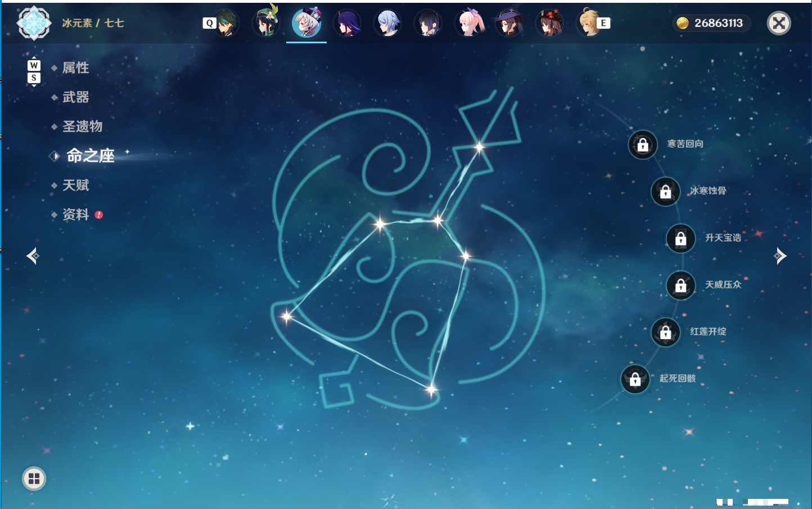Image resolution: width=812 pixels, height=509 pixels.
Task: Switch to the first green-haired character portrait
Action: coord(226,23)
